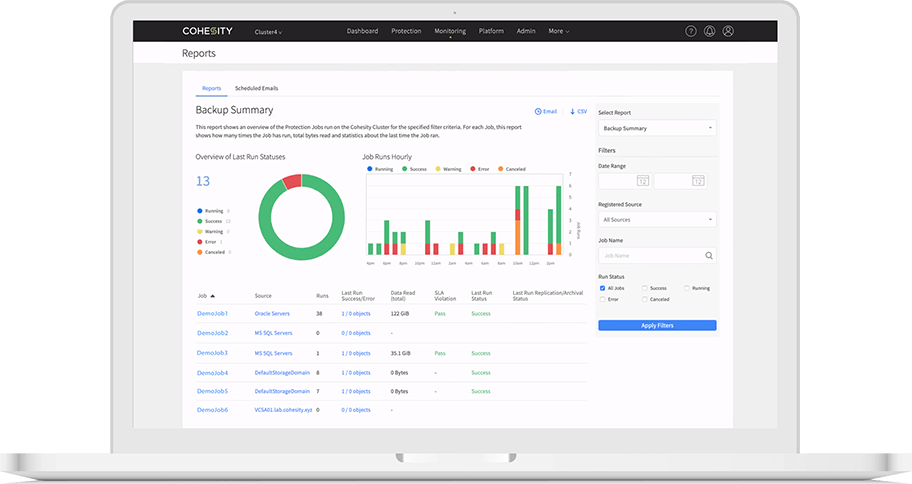Open the Protection menu
This screenshot has width=912, height=484.
click(x=406, y=31)
